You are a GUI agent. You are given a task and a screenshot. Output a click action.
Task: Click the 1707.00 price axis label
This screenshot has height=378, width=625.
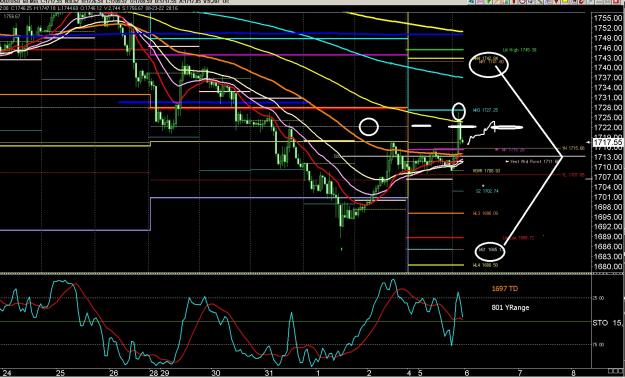coord(608,177)
